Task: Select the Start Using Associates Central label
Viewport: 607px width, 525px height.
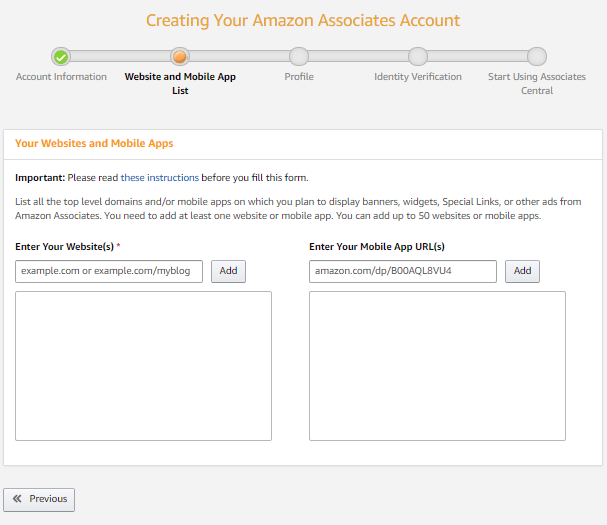Action: (x=537, y=84)
